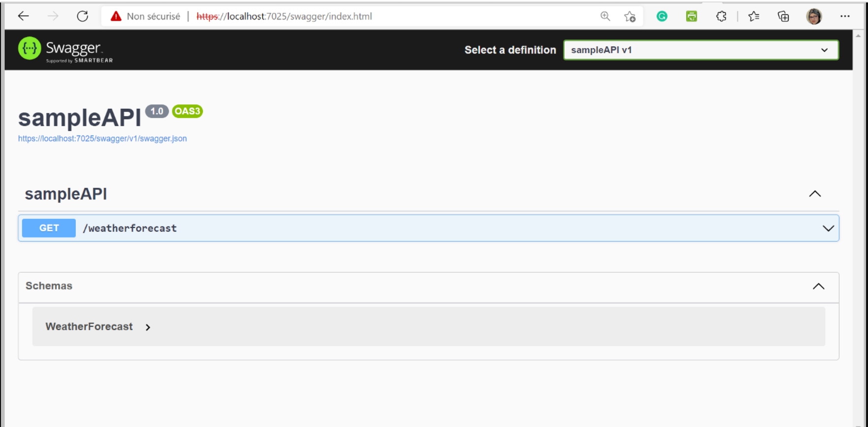Open the Collections panel
Image resolution: width=868 pixels, height=427 pixels.
[783, 16]
